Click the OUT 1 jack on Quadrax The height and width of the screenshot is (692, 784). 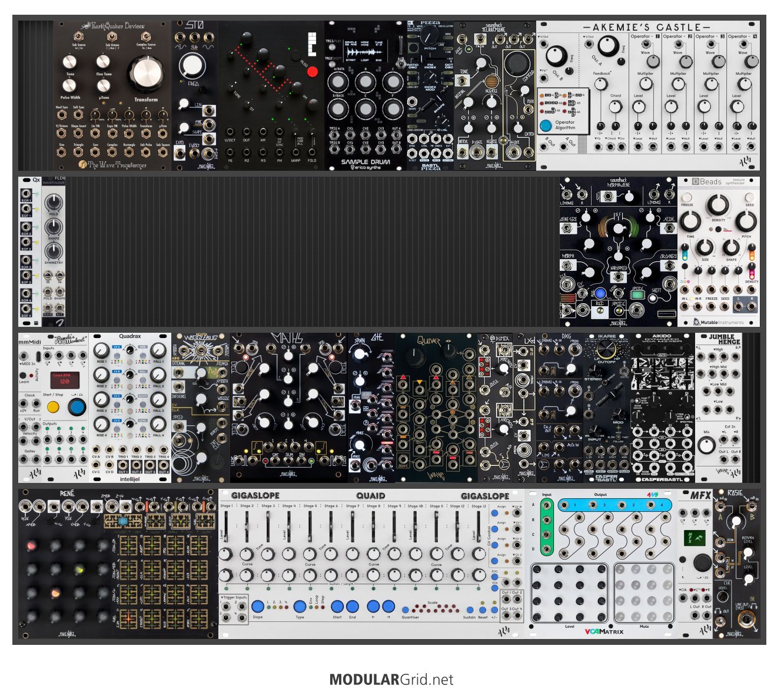coord(122,465)
